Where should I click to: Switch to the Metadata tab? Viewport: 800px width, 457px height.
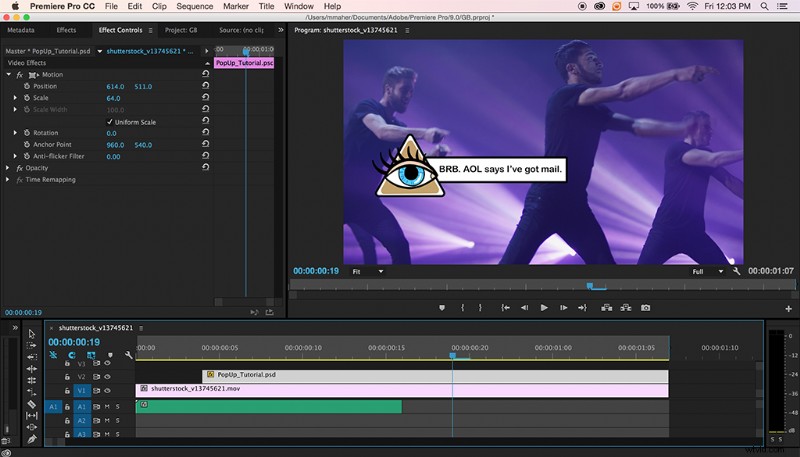21,30
